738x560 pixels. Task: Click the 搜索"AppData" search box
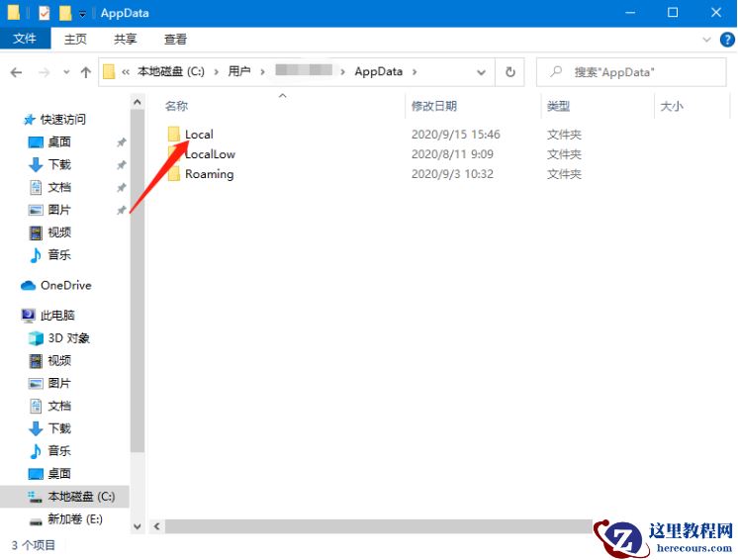(x=631, y=72)
